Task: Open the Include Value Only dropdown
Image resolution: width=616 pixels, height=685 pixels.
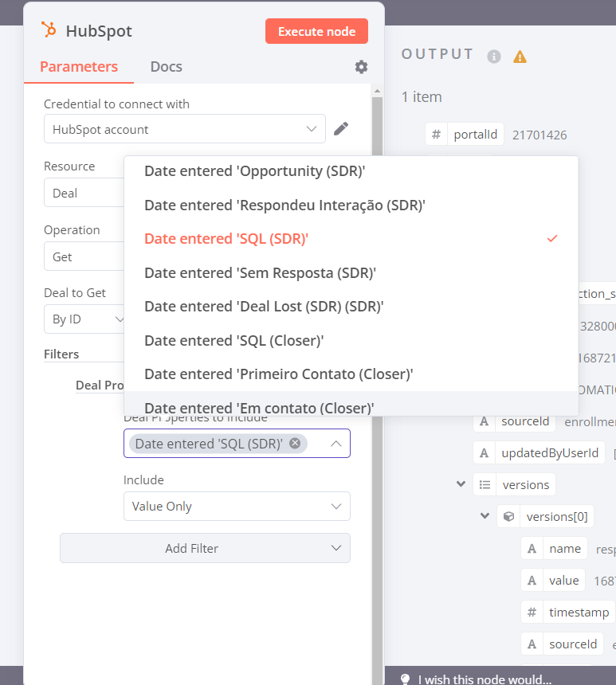Action: (x=237, y=506)
